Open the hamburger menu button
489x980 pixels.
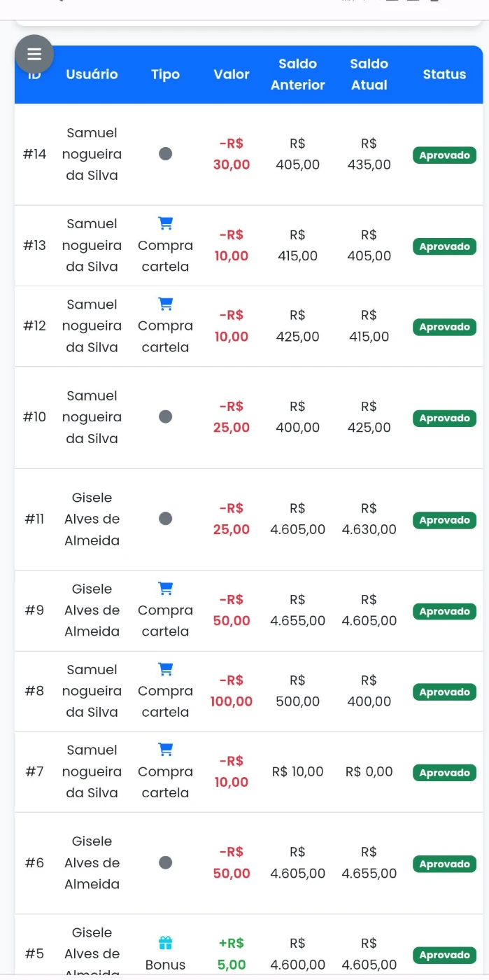(x=34, y=54)
